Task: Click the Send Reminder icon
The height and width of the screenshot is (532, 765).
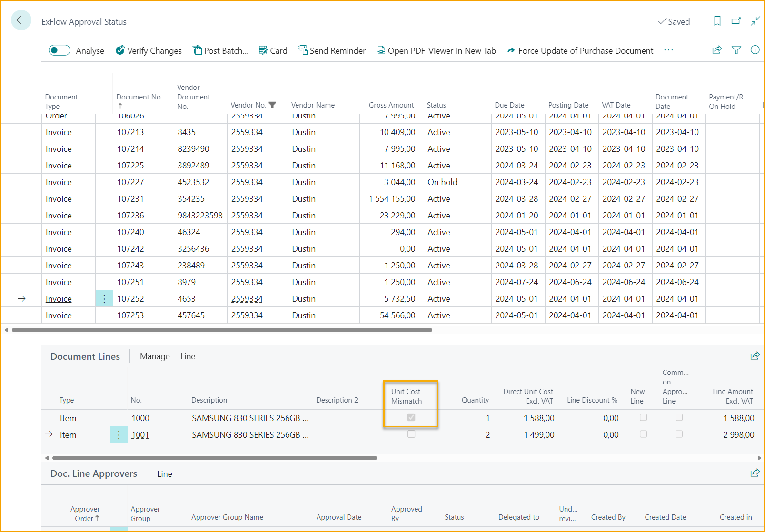Action: click(x=302, y=50)
